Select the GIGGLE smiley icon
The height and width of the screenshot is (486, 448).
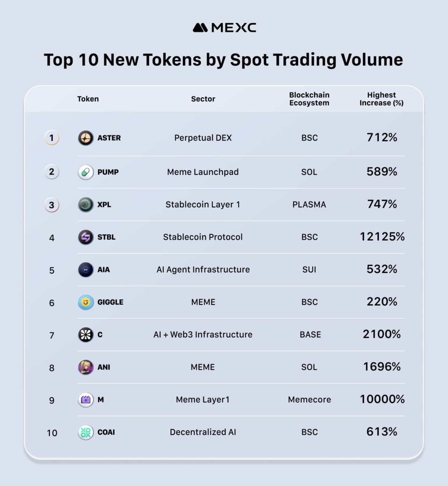[x=86, y=302]
